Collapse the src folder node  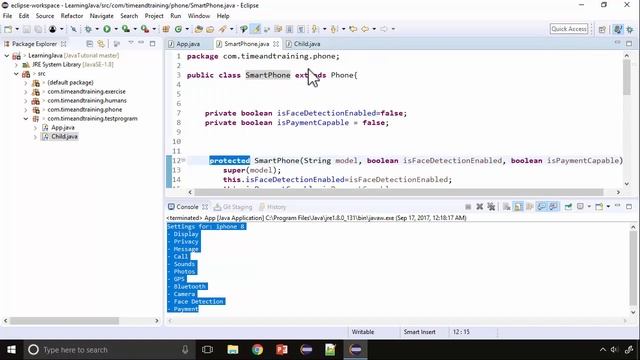16,74
